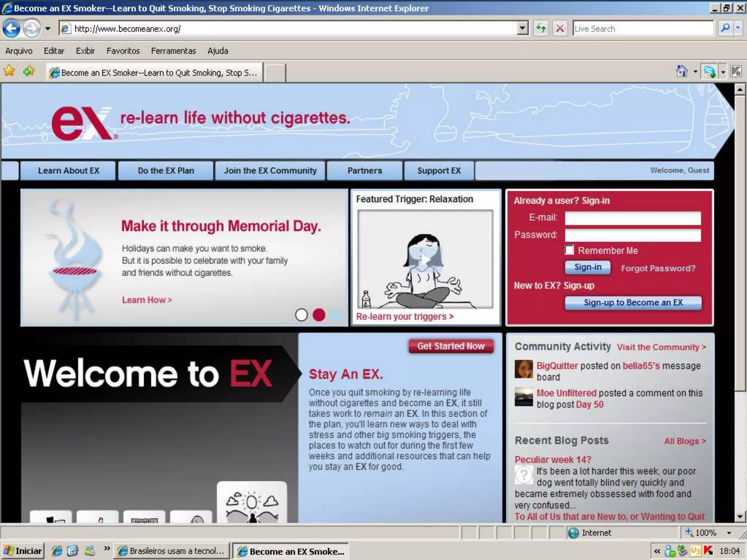This screenshot has width=747, height=560.
Task: Open Favorites Center star icon
Action: 9,71
